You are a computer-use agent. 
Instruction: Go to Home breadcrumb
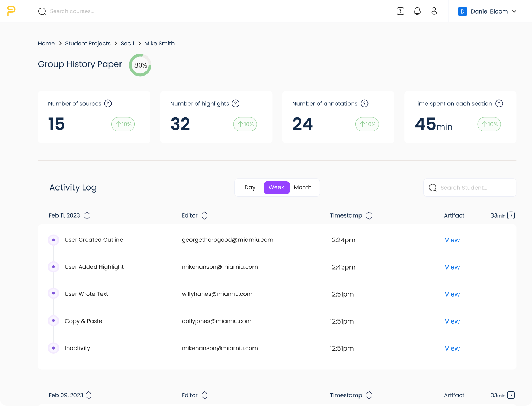pyautogui.click(x=46, y=43)
